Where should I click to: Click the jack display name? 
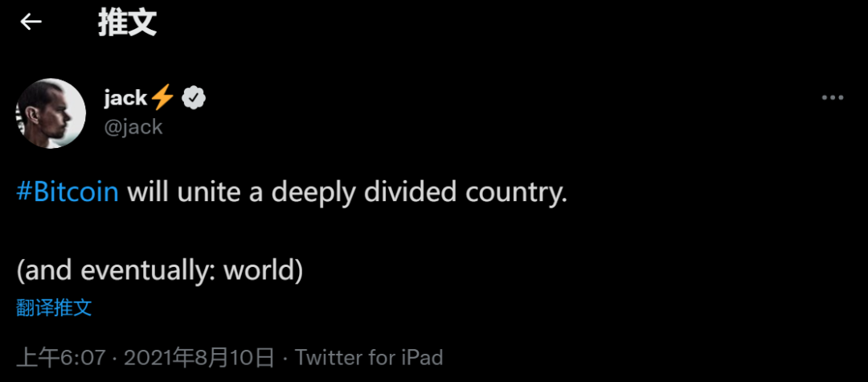click(x=125, y=98)
